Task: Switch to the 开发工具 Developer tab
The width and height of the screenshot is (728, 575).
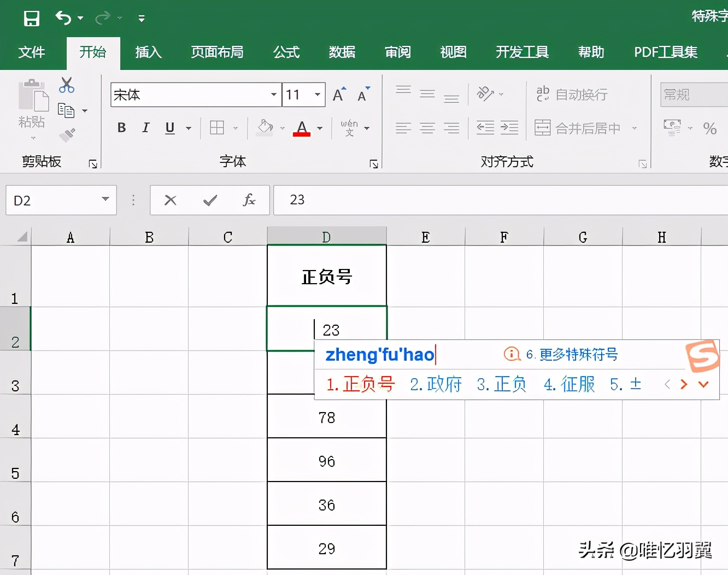Action: coord(522,52)
